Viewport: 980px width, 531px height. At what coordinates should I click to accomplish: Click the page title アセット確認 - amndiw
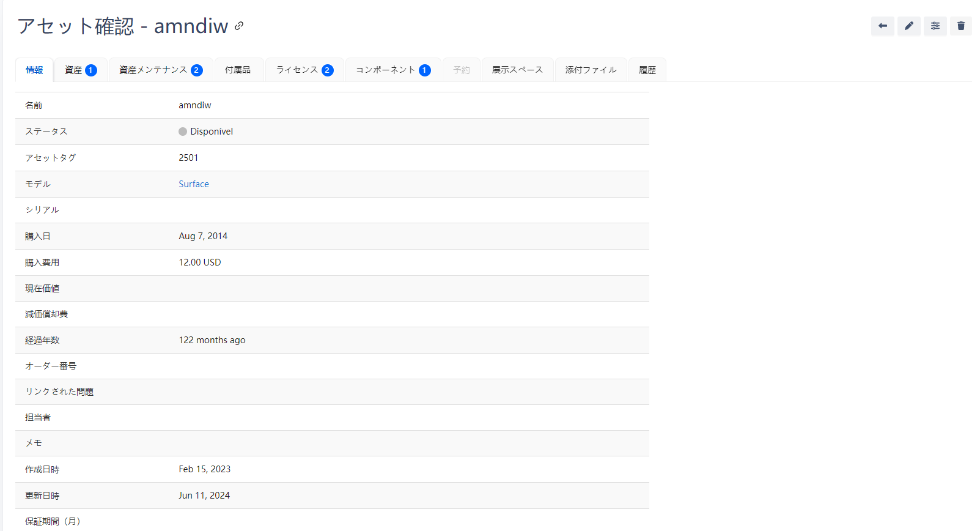click(x=122, y=26)
